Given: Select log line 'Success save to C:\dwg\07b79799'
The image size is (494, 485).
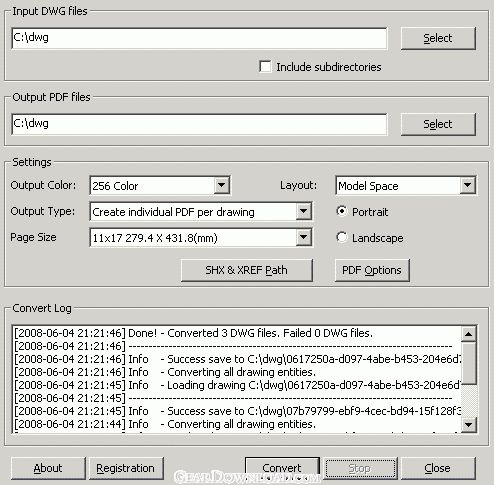Looking at the screenshot, I should [x=237, y=411].
